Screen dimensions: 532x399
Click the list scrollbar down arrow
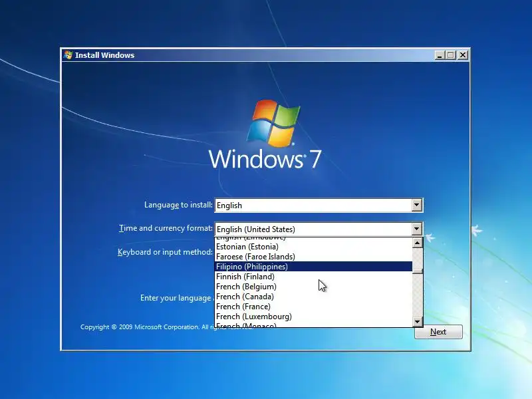(418, 321)
